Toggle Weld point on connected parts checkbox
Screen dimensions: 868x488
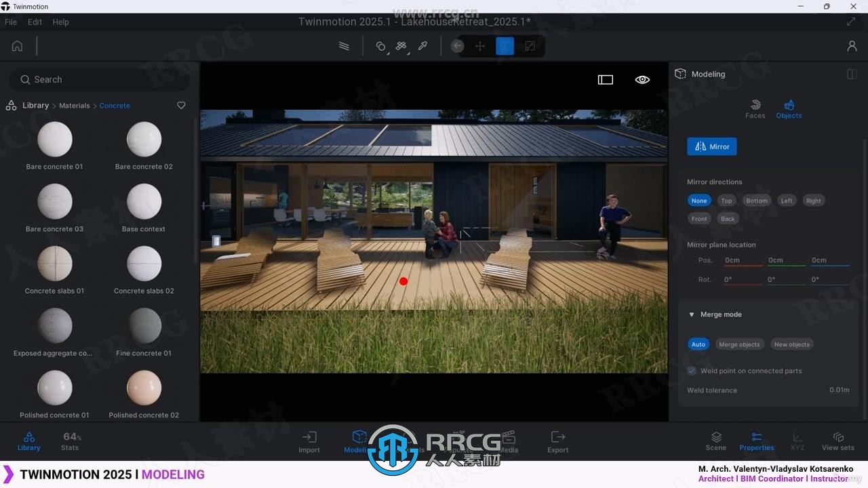point(692,371)
